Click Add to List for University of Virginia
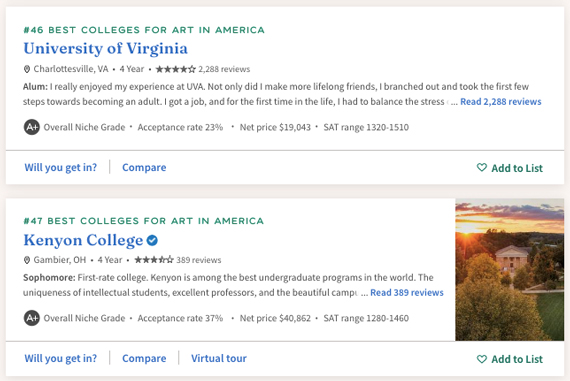Viewport: 570px width, 381px height. tap(510, 168)
